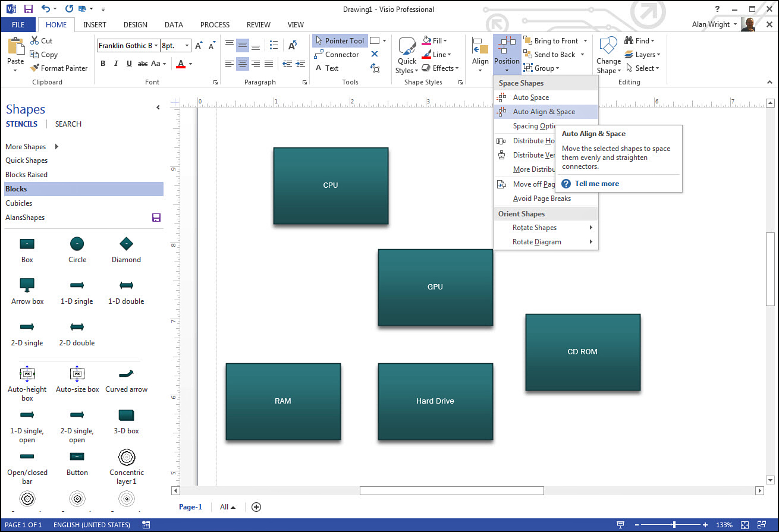This screenshot has width=779, height=532.
Task: Click the blue X delete icon in Tools
Action: (x=375, y=54)
